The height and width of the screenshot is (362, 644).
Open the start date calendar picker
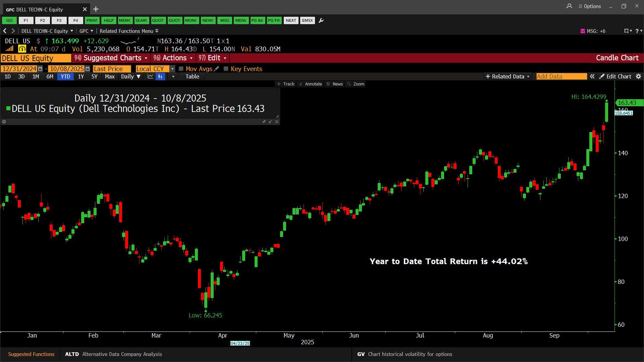(40, 69)
